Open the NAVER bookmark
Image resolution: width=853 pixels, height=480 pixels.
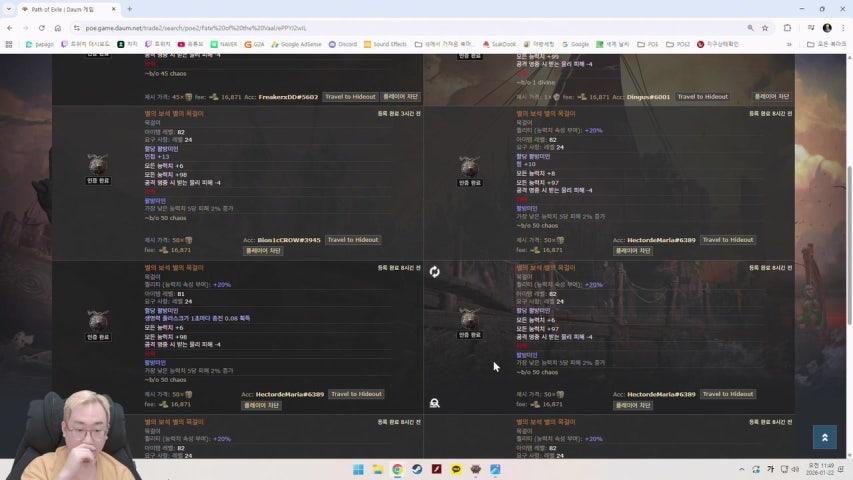coord(224,44)
